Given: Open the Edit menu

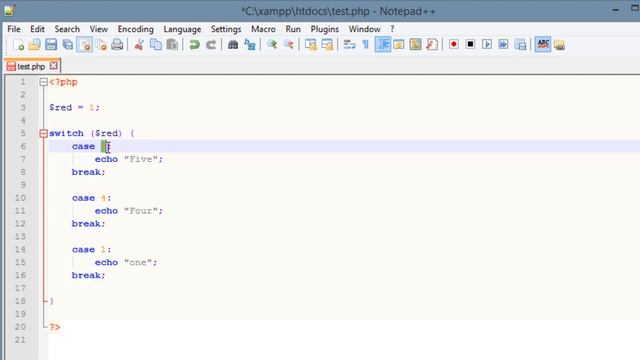Looking at the screenshot, I should (37, 29).
